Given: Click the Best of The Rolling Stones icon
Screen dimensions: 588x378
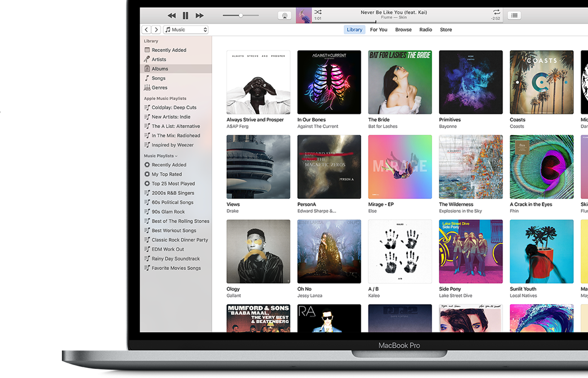Looking at the screenshot, I should point(147,221).
